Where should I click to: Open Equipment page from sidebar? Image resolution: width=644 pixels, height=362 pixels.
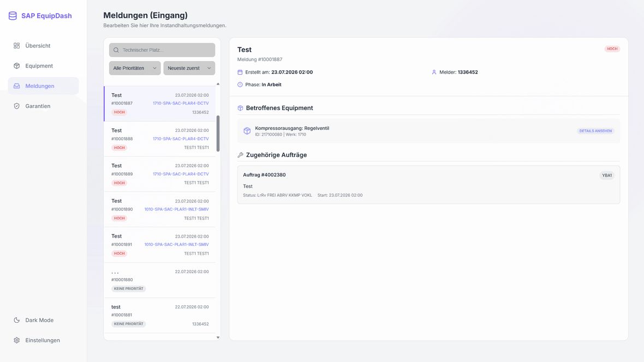coord(43,65)
